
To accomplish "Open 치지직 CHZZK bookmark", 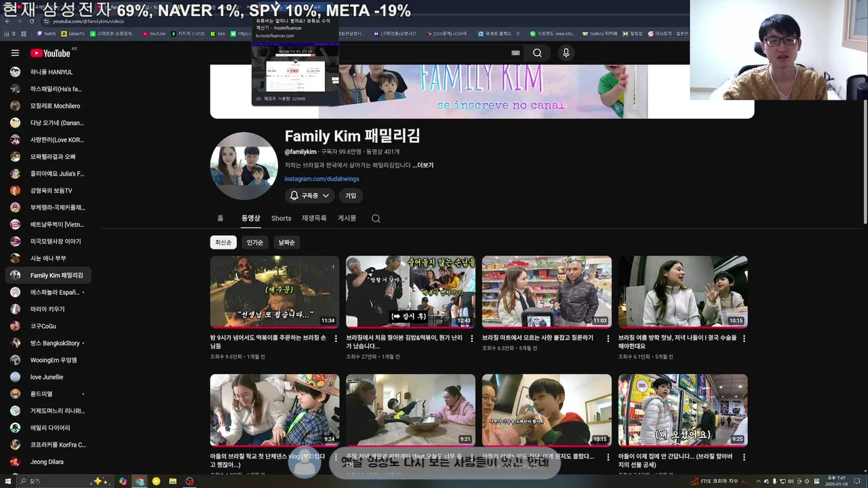I will 187,33.
